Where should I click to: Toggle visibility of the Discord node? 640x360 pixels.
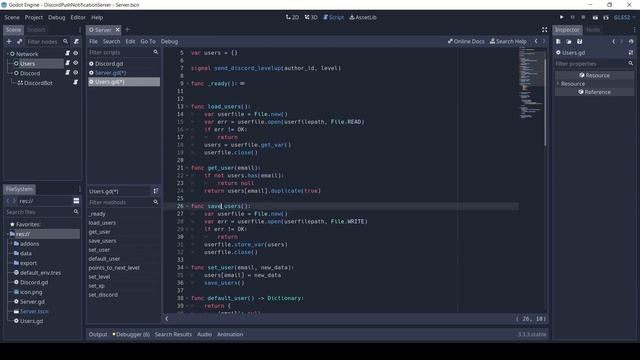point(76,73)
